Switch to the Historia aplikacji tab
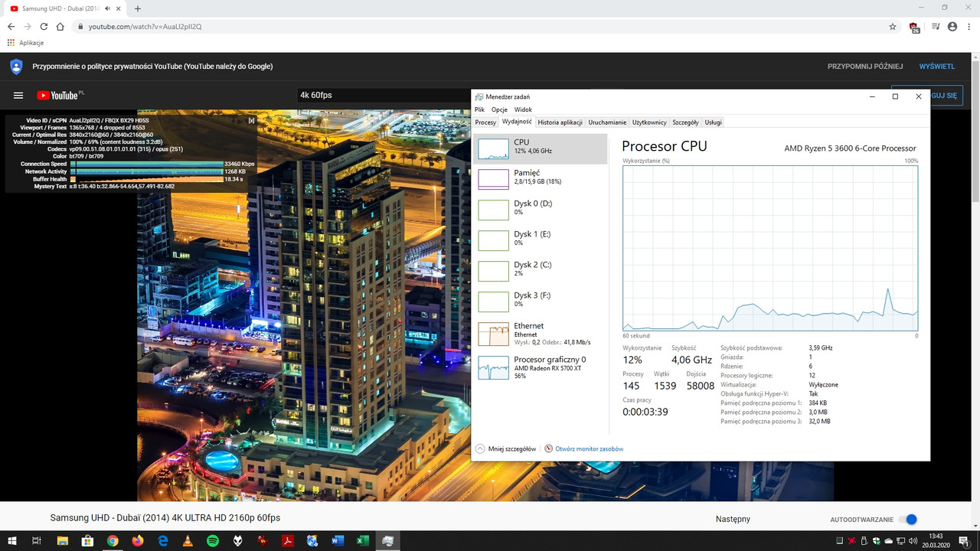Image resolution: width=980 pixels, height=551 pixels. (x=560, y=122)
